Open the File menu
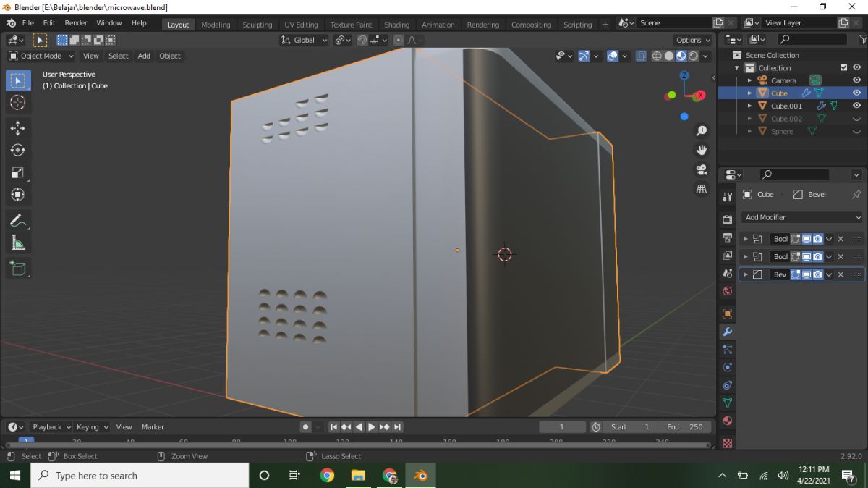868x488 pixels. tap(27, 23)
